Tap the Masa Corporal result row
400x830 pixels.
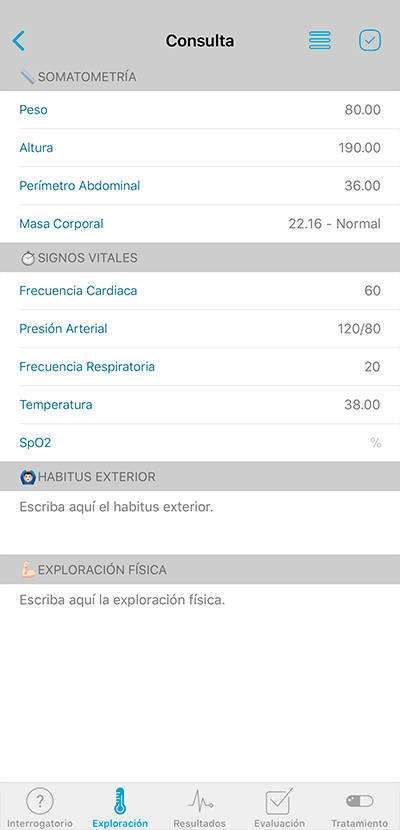click(x=200, y=224)
